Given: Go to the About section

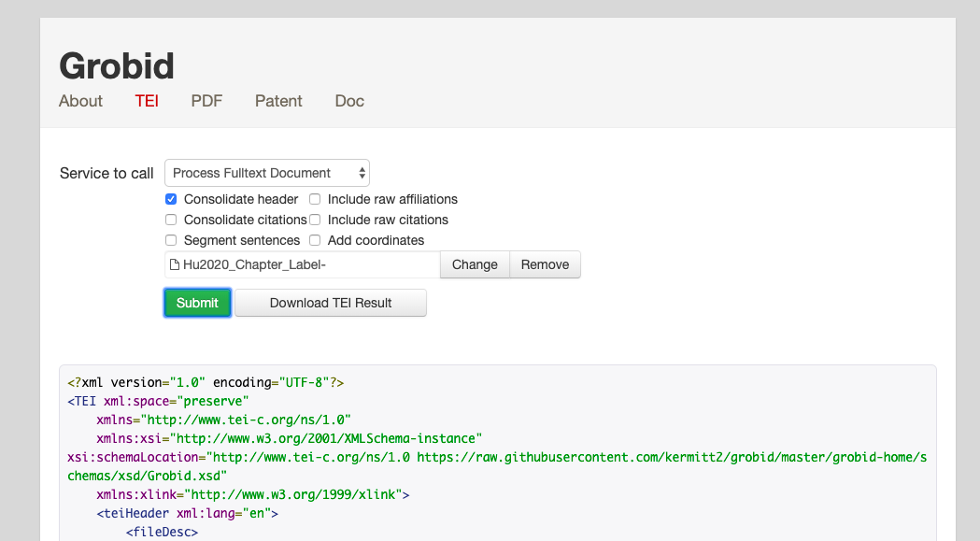Looking at the screenshot, I should (x=80, y=101).
